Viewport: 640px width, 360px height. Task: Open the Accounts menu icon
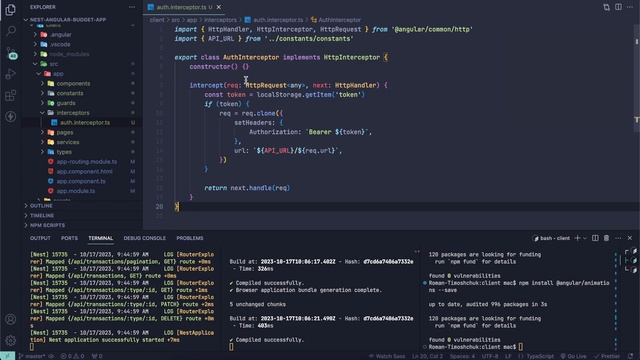click(11, 319)
